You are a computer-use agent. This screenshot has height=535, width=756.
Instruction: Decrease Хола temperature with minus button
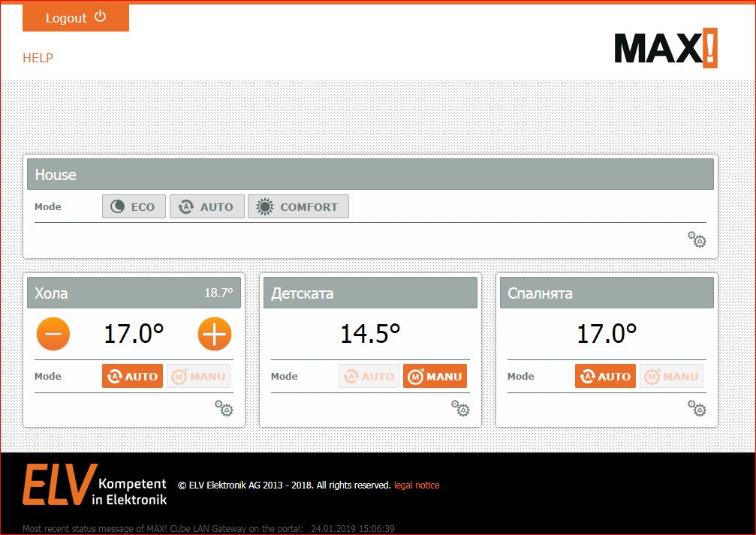coord(53,335)
